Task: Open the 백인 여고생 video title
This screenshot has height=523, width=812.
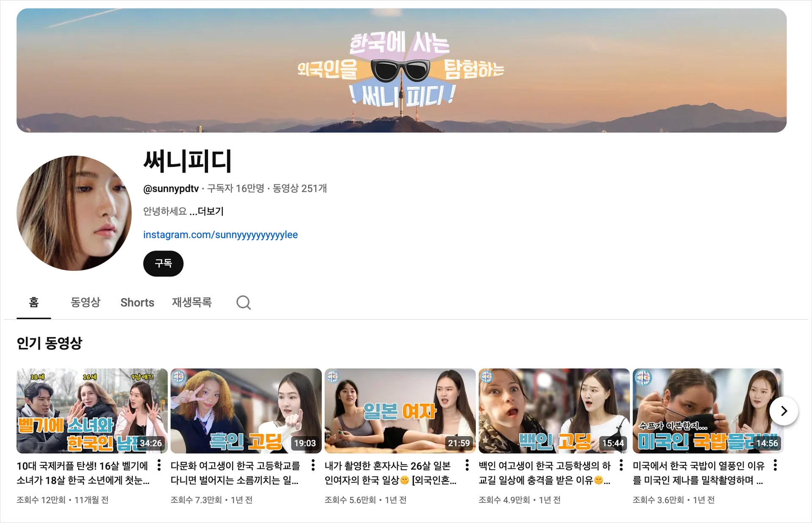Action: point(545,473)
